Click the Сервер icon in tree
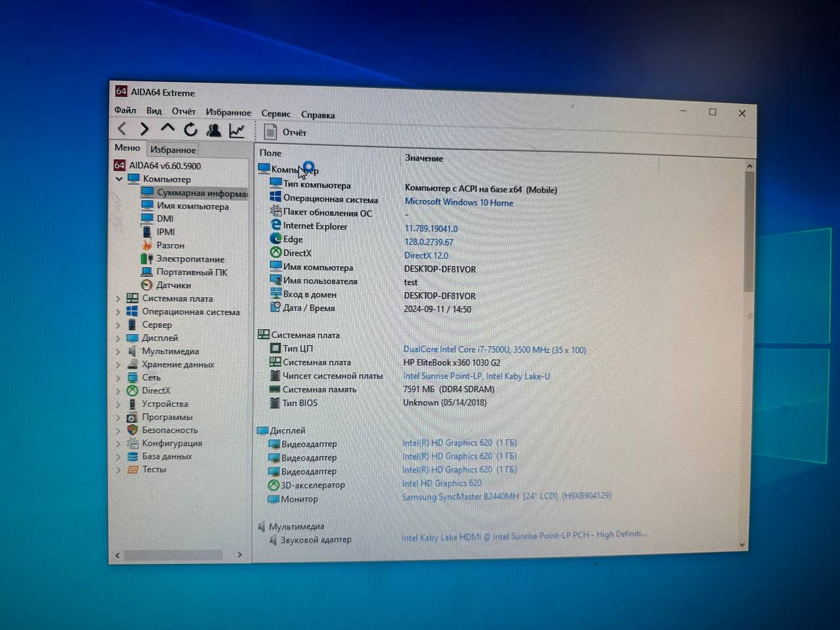The width and height of the screenshot is (840, 630). (132, 324)
